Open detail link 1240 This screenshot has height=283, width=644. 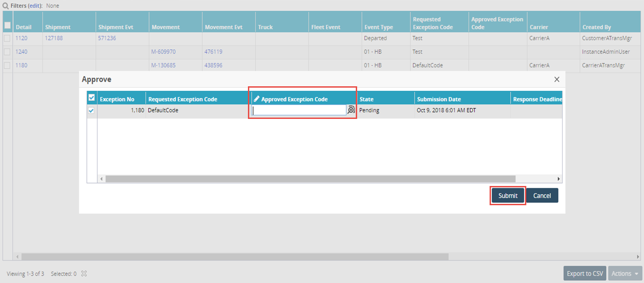click(21, 52)
